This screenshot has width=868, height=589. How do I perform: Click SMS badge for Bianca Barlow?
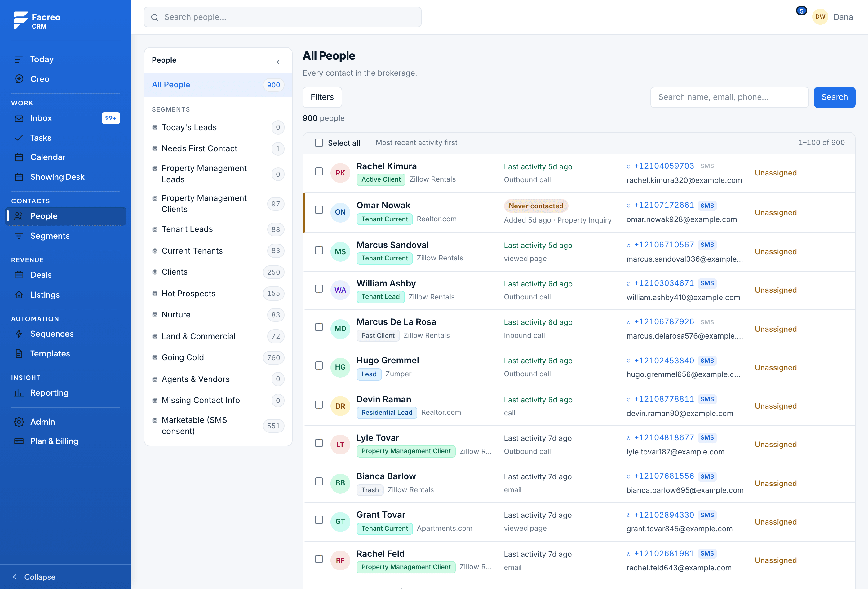coord(707,476)
